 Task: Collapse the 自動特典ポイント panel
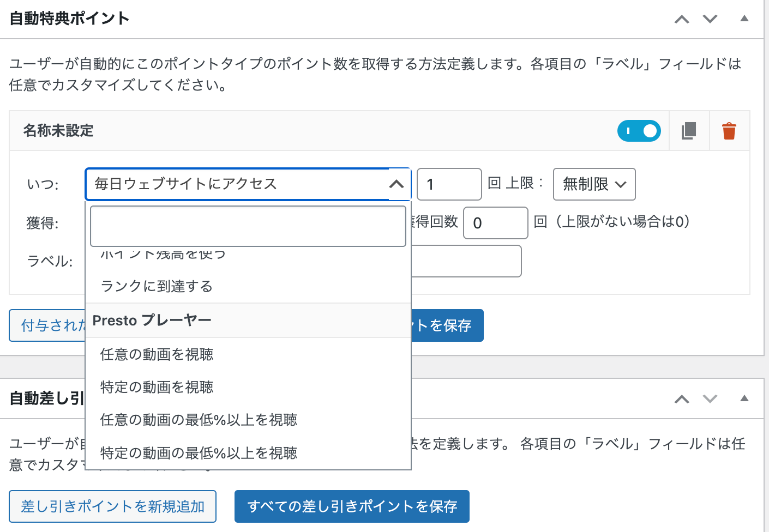tap(744, 19)
